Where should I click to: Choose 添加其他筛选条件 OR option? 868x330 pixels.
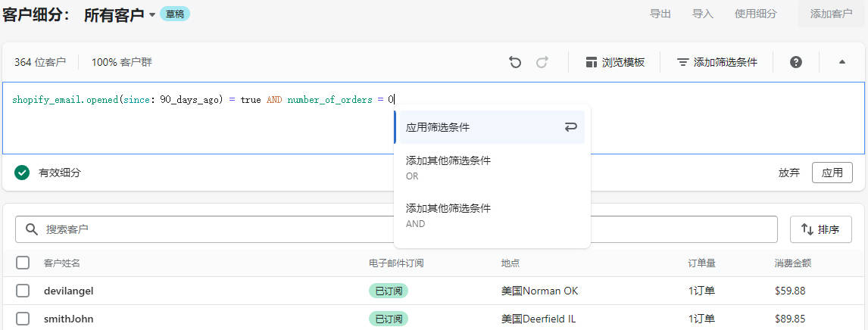pos(489,168)
